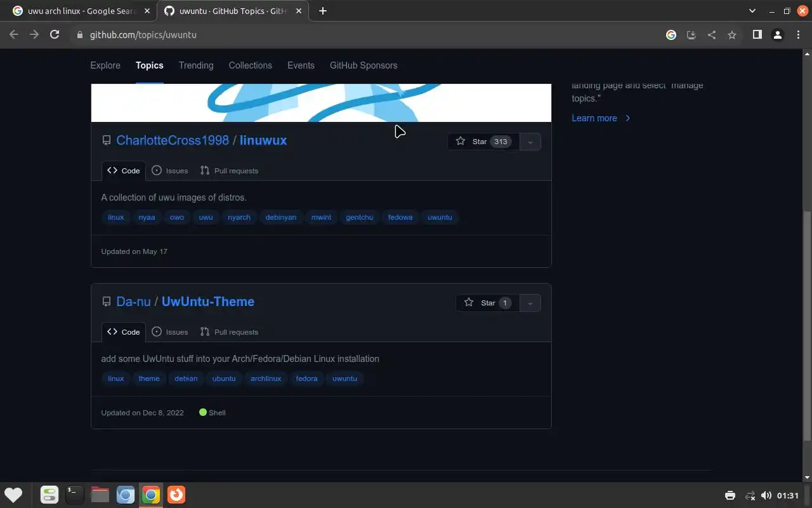
Task: Click the gentchu topic tag
Action: [x=360, y=217]
